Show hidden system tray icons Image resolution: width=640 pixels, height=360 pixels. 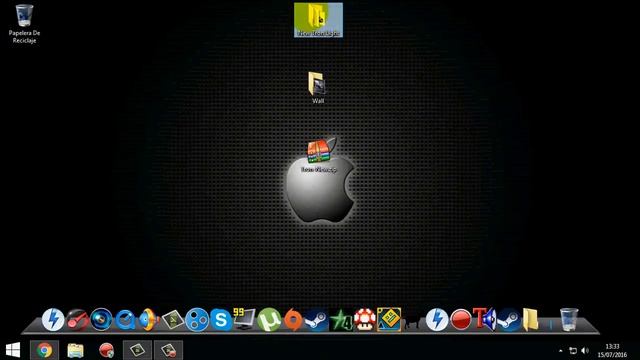[560, 351]
